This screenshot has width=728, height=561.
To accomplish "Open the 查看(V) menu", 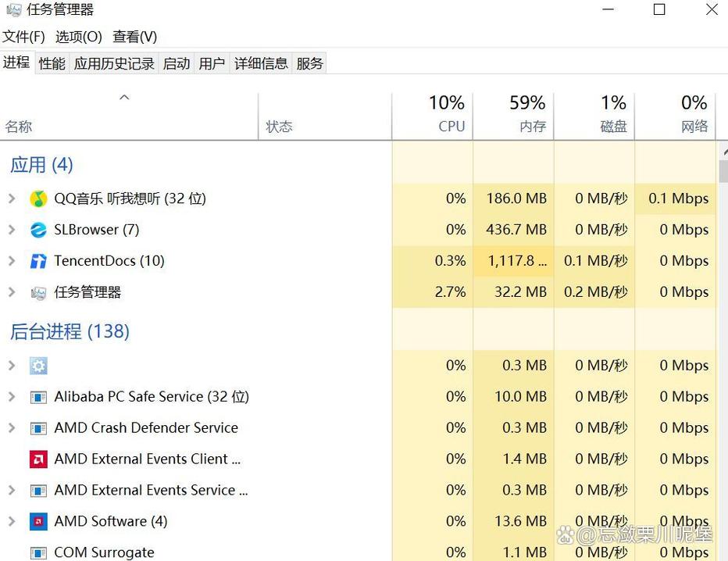I will click(x=134, y=37).
